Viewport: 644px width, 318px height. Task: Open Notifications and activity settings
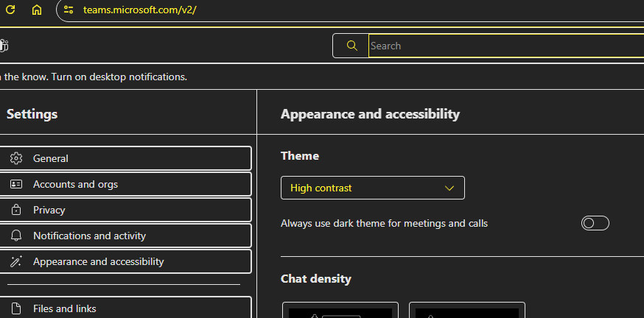(125, 236)
